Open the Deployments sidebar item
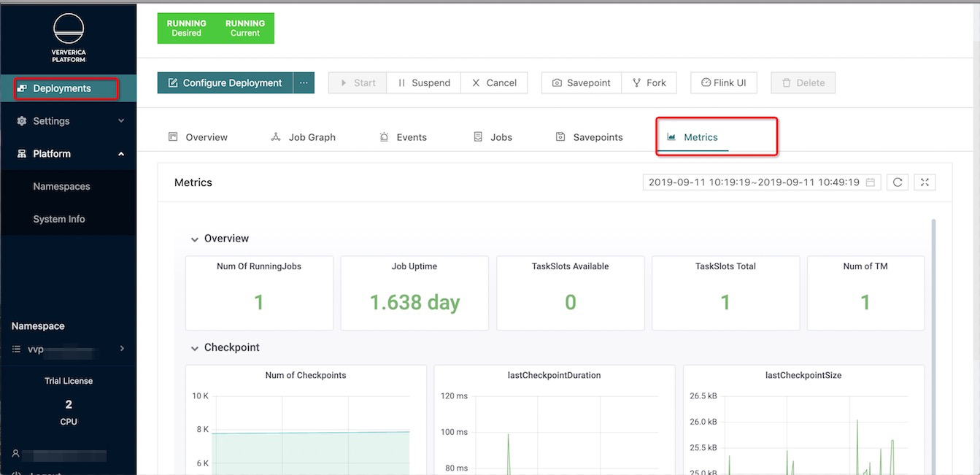The height and width of the screenshot is (475, 980). [68, 88]
